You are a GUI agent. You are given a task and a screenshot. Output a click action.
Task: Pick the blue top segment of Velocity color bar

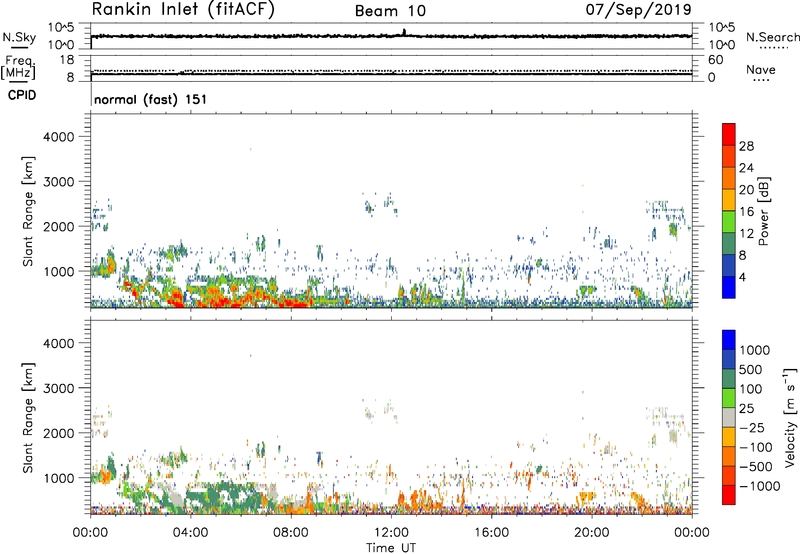point(729,339)
